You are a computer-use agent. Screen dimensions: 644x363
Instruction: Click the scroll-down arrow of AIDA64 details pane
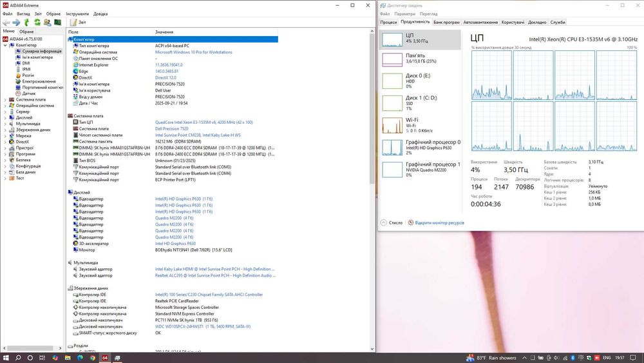tap(372, 349)
